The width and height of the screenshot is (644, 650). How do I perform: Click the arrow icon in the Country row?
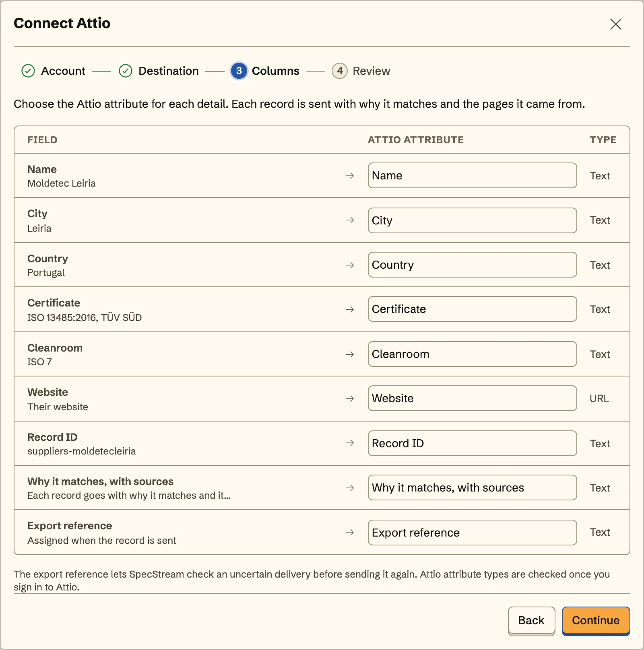(350, 265)
